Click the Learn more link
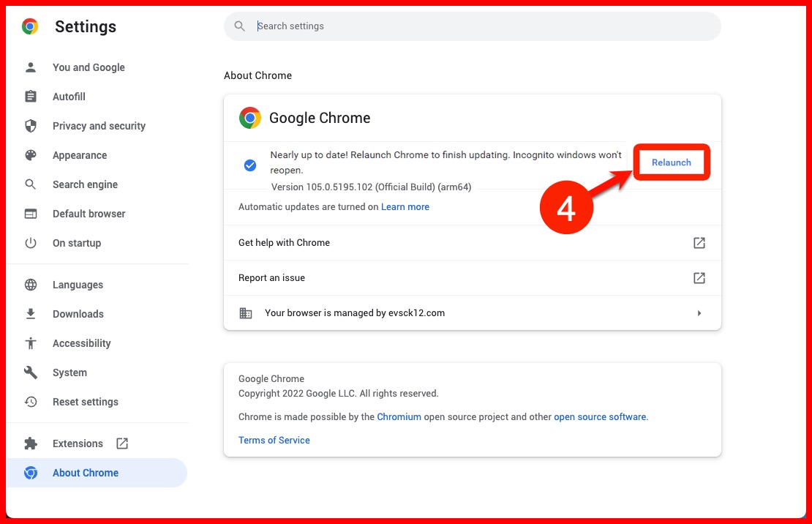The image size is (812, 524). click(x=405, y=207)
